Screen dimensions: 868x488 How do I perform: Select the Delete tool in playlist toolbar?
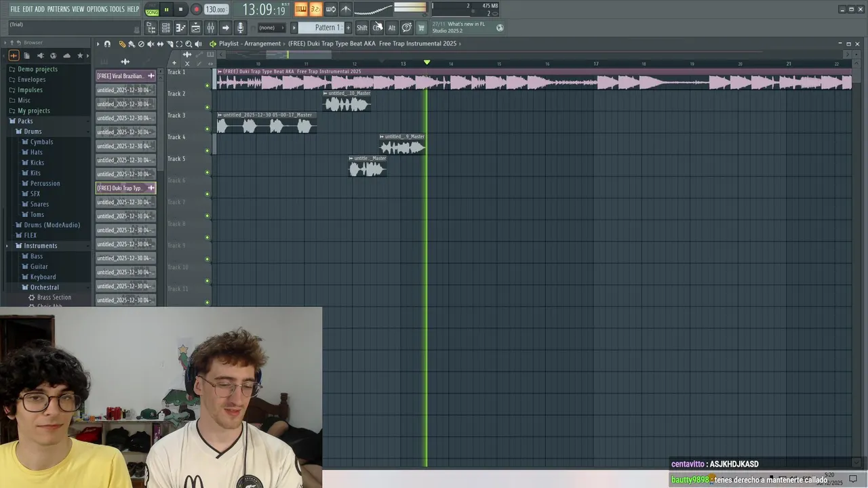click(141, 44)
